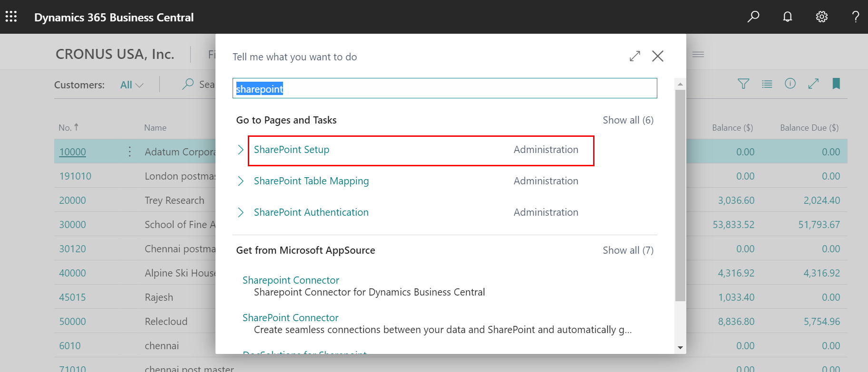Expand the Tell Me dialog to full size

click(635, 56)
